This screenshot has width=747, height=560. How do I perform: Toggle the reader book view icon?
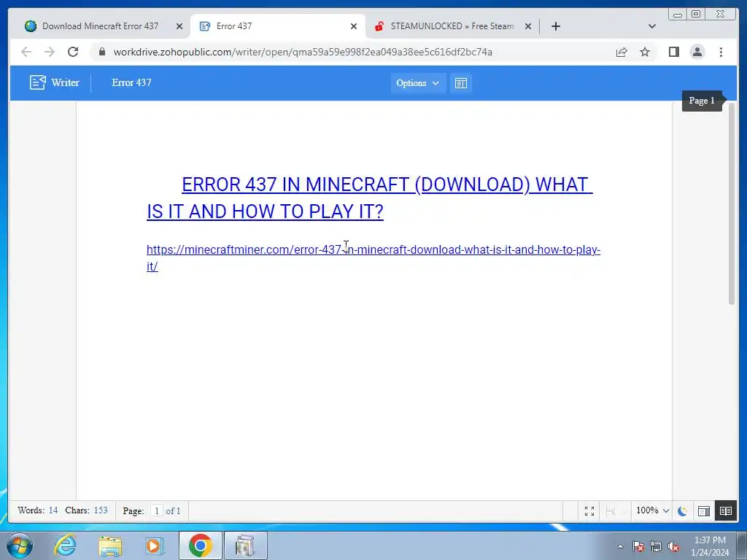pyautogui.click(x=726, y=511)
